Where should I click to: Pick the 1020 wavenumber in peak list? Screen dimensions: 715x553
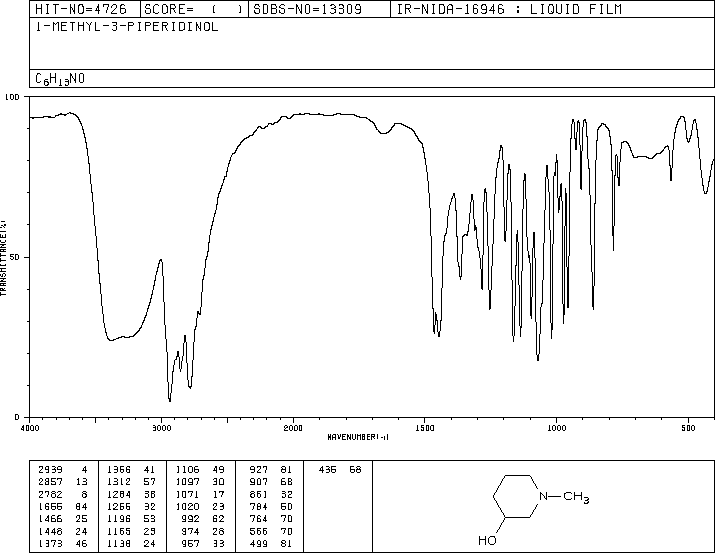click(x=187, y=506)
